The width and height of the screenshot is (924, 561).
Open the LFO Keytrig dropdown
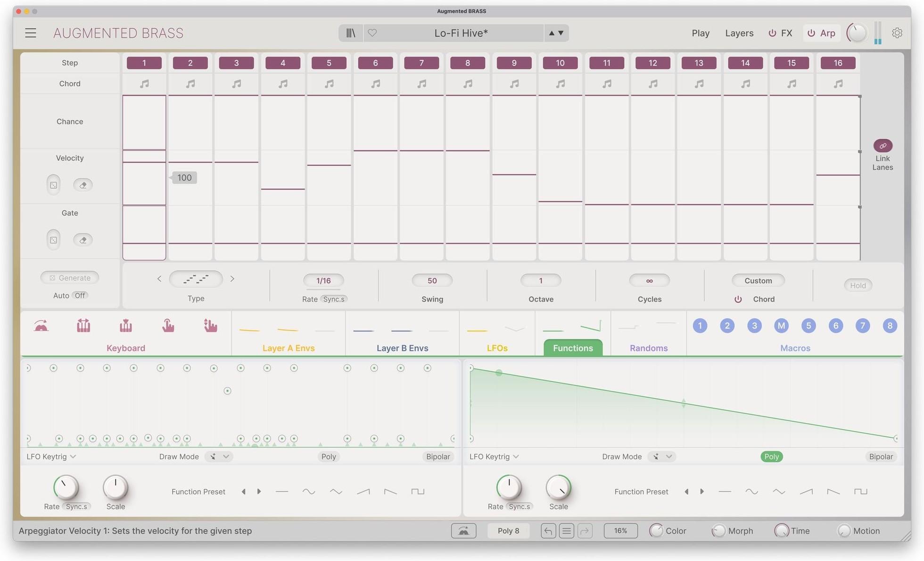pos(51,456)
